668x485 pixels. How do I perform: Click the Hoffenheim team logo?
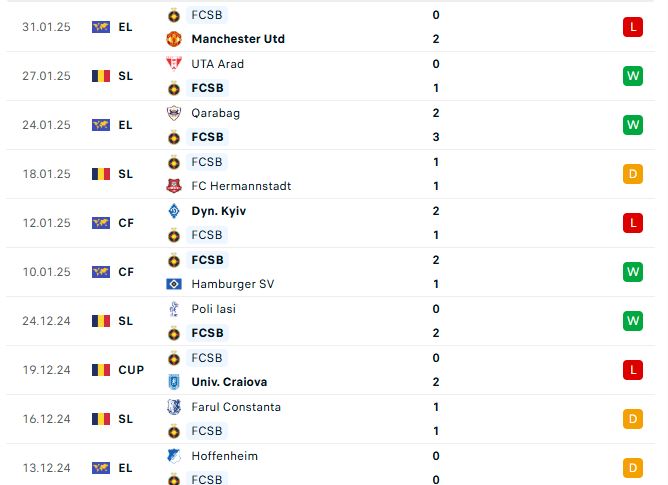174,456
